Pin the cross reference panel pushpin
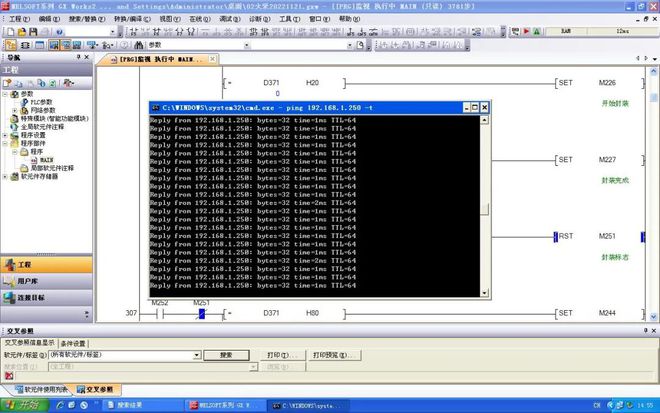This screenshot has height=413, width=660. point(646,330)
